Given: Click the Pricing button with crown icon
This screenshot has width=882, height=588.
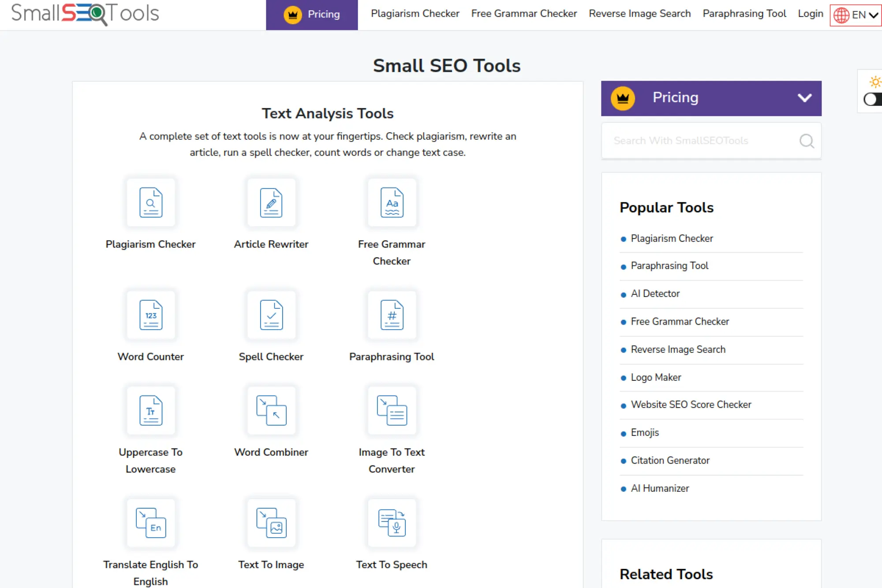Looking at the screenshot, I should (x=311, y=15).
